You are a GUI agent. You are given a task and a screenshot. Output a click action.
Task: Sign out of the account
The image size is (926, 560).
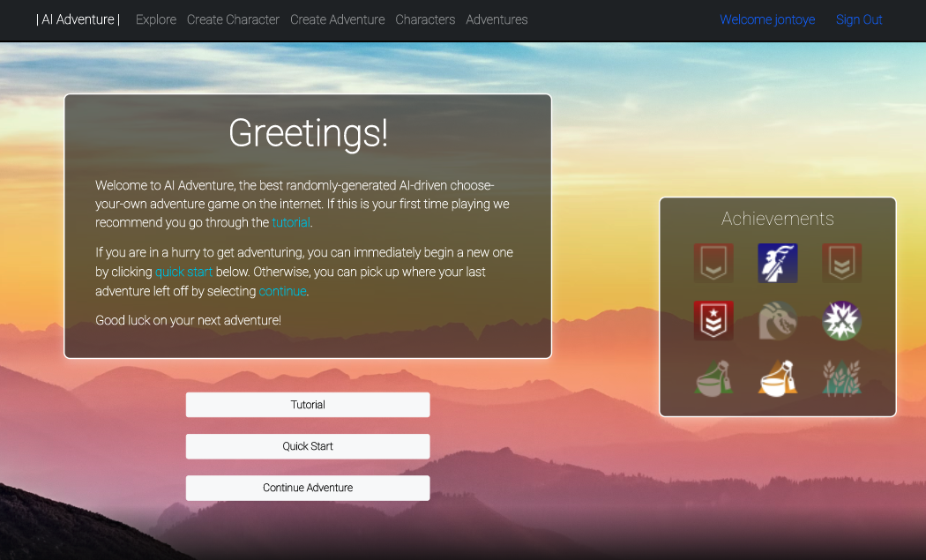coord(859,19)
